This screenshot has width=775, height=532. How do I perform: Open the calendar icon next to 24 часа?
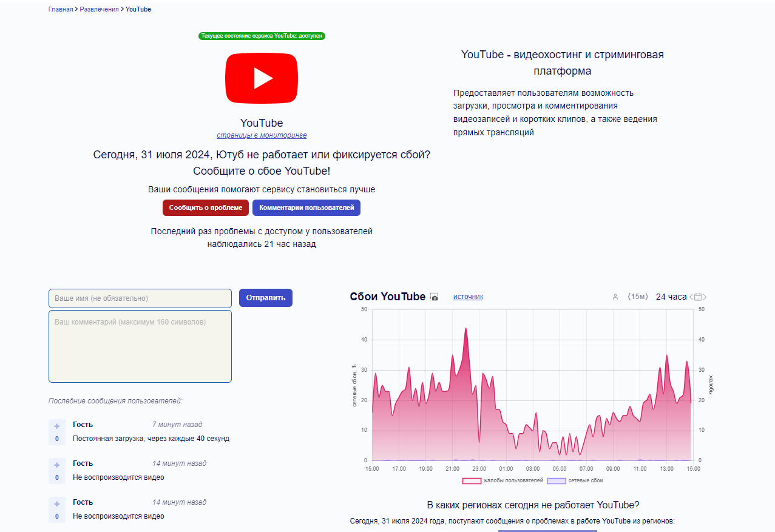(698, 297)
